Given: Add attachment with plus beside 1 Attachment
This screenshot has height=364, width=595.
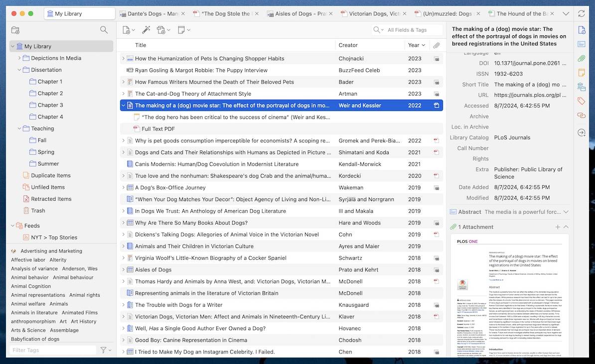Looking at the screenshot, I should click(558, 227).
